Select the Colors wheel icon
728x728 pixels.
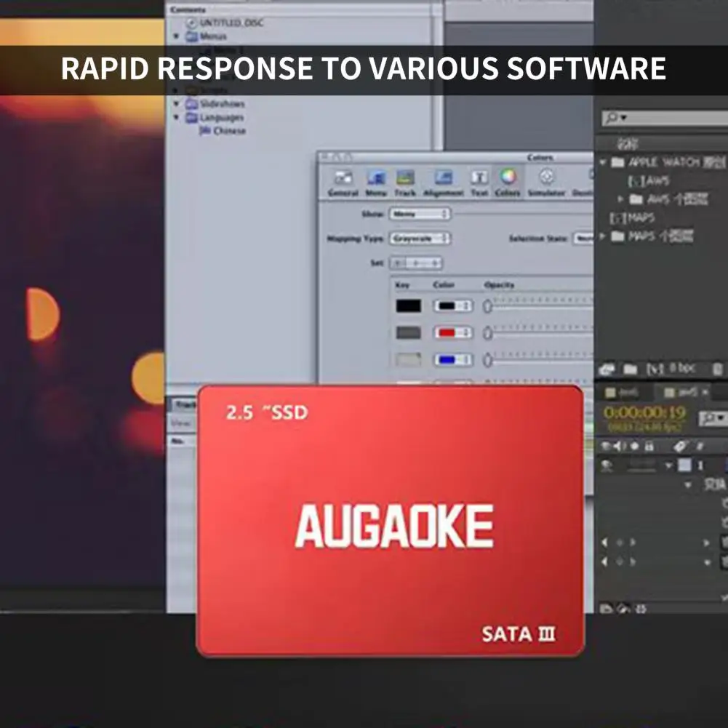(508, 177)
